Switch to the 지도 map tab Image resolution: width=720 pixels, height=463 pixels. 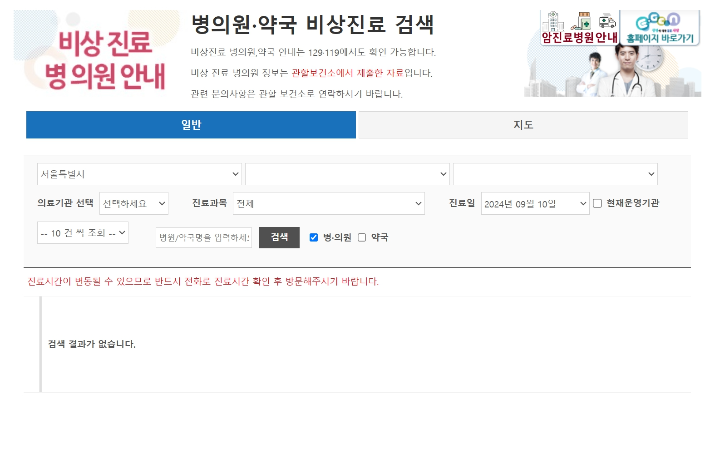tap(523, 124)
